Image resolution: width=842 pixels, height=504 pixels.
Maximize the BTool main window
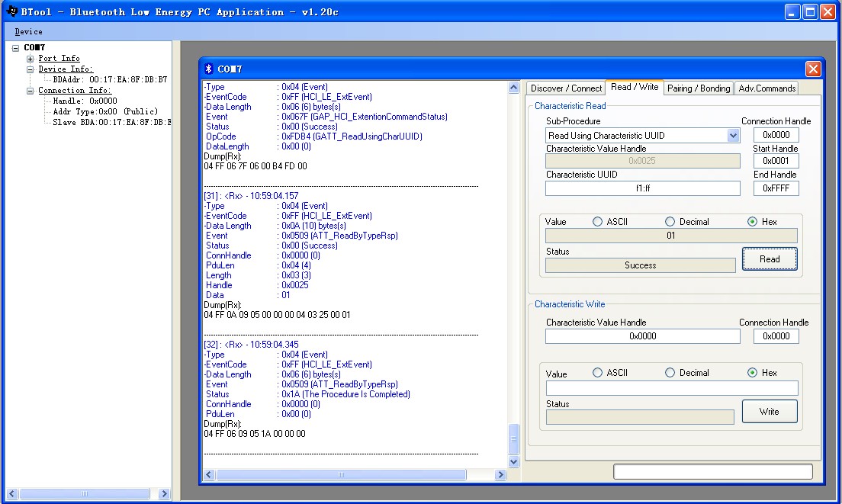[810, 11]
